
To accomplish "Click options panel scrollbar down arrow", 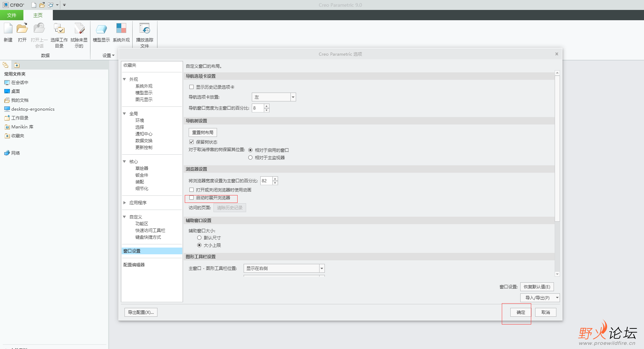I will [x=557, y=274].
